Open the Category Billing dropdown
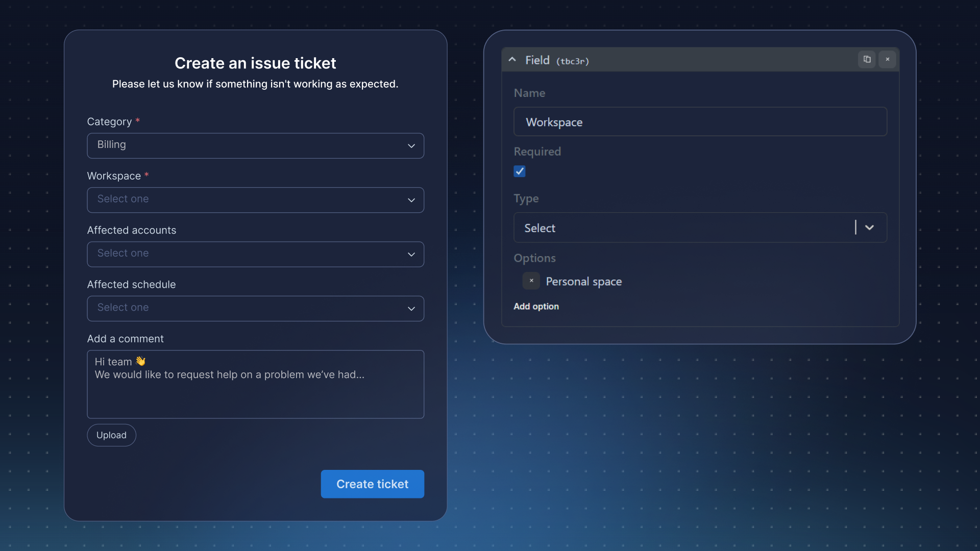The image size is (980, 551). [x=255, y=145]
